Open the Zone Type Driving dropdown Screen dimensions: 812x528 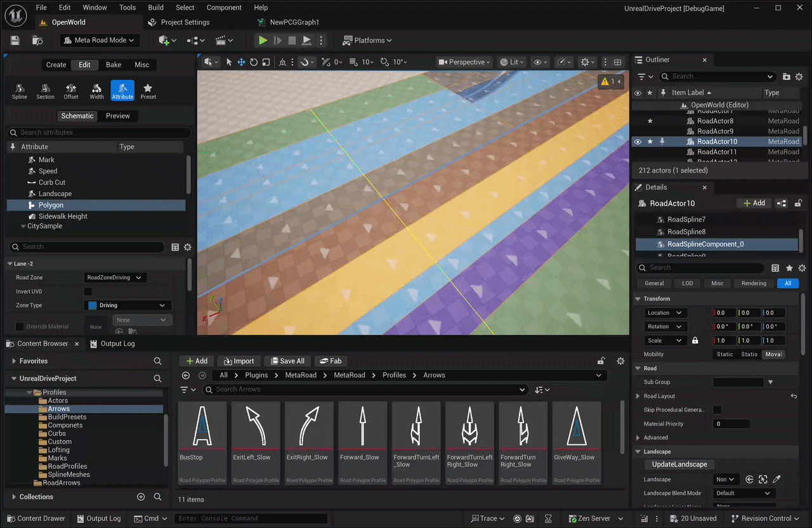(x=128, y=305)
